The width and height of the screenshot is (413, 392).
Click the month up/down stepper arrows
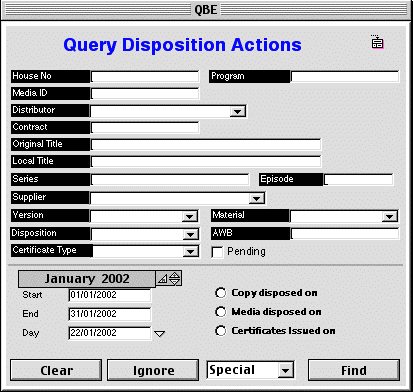(x=175, y=278)
